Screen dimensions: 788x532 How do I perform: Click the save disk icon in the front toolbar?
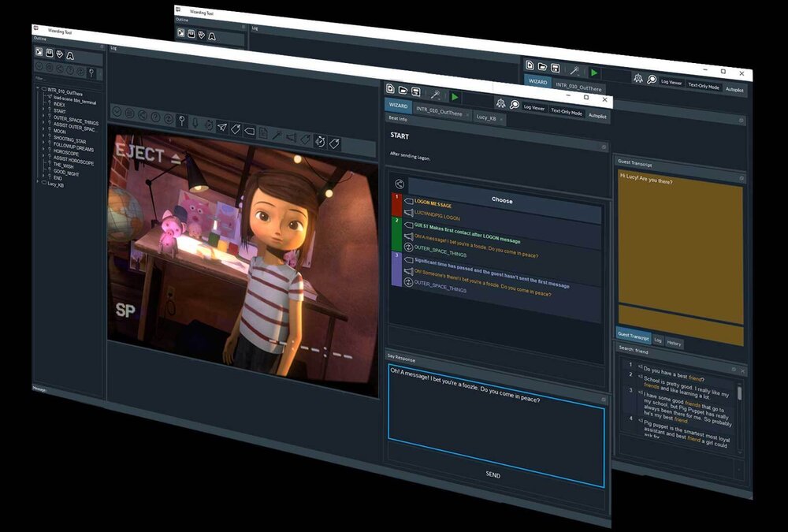click(416, 91)
